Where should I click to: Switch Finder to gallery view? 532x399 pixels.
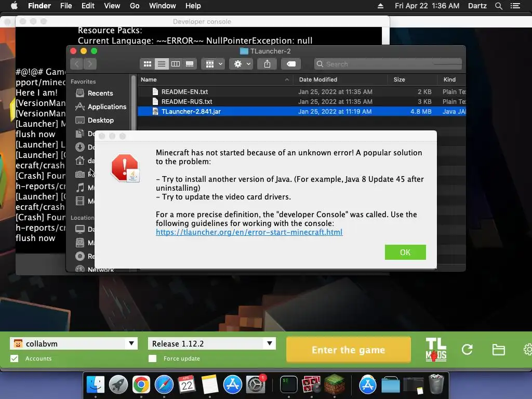190,64
